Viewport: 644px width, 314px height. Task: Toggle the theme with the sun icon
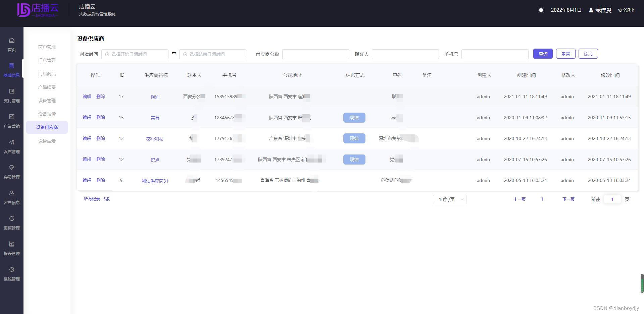click(x=541, y=10)
